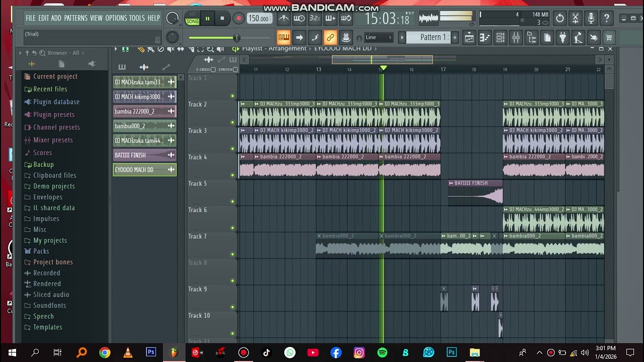Open the question mark help icon
The image size is (644, 362).
point(606,19)
